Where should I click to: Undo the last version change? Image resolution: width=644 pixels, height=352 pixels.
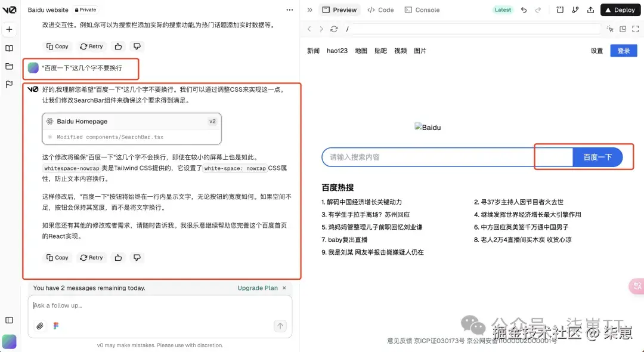pyautogui.click(x=524, y=10)
